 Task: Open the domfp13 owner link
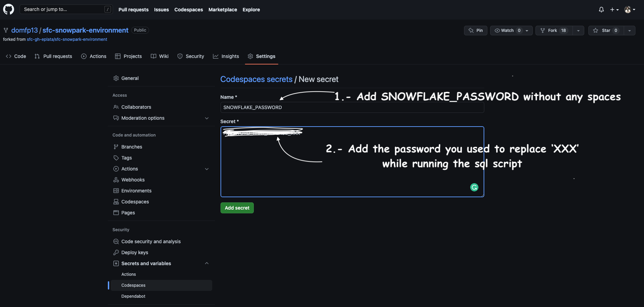[24, 30]
